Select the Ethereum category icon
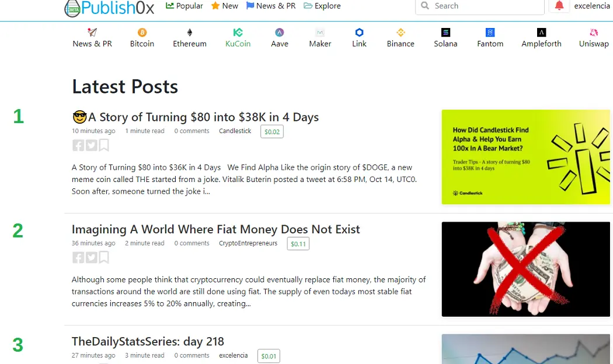The width and height of the screenshot is (613, 364). (x=190, y=33)
